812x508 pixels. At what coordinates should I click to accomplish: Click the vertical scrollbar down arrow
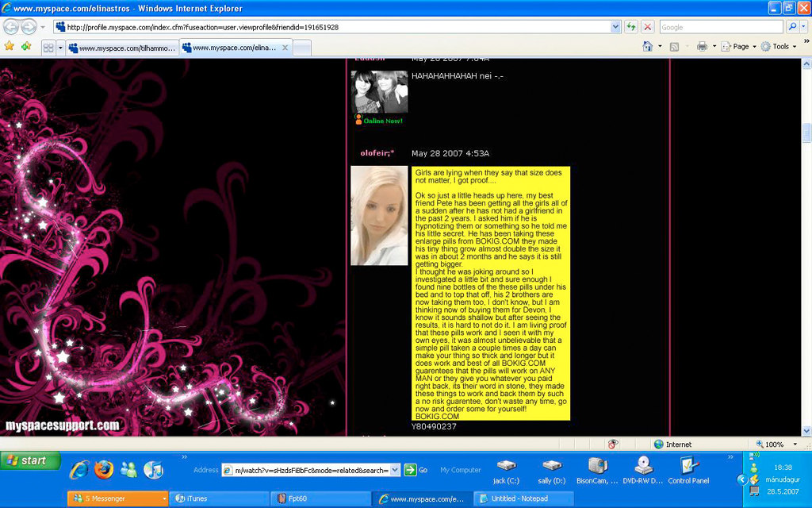(806, 431)
